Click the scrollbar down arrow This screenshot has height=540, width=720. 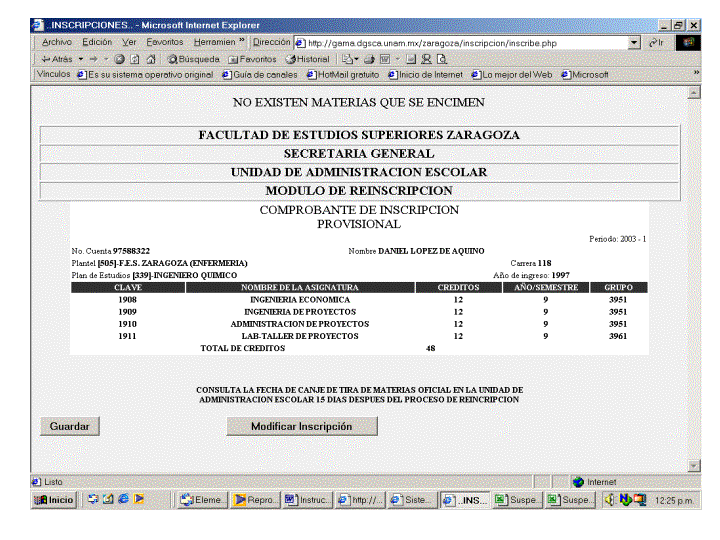pos(695,466)
